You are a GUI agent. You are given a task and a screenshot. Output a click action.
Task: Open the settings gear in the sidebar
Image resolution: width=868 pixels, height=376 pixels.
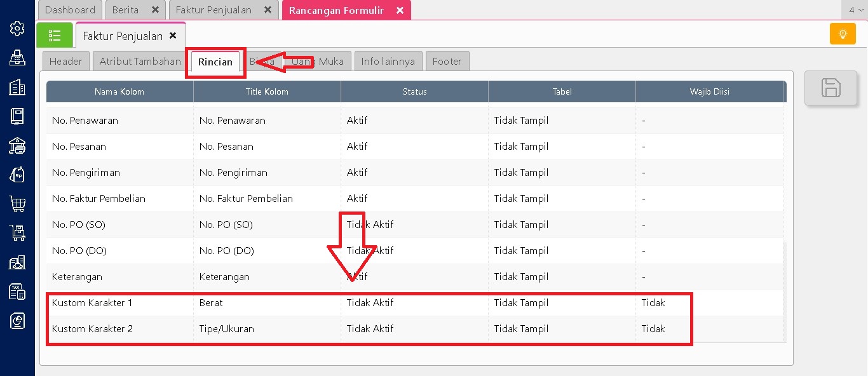[x=17, y=28]
